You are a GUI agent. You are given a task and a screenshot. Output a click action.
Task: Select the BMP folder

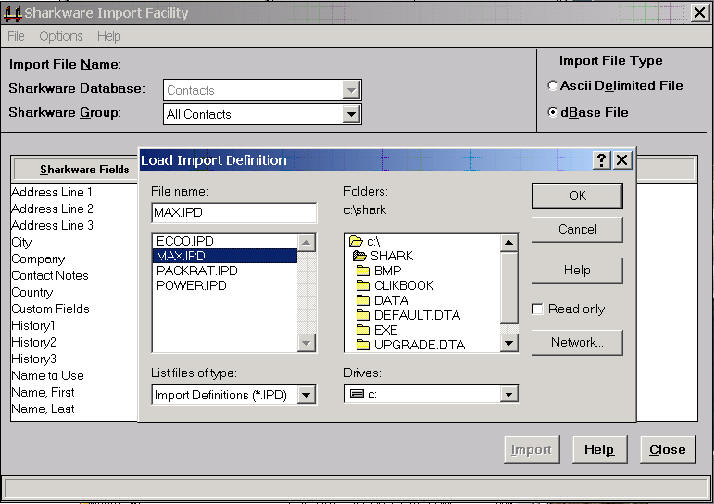[x=379, y=270]
